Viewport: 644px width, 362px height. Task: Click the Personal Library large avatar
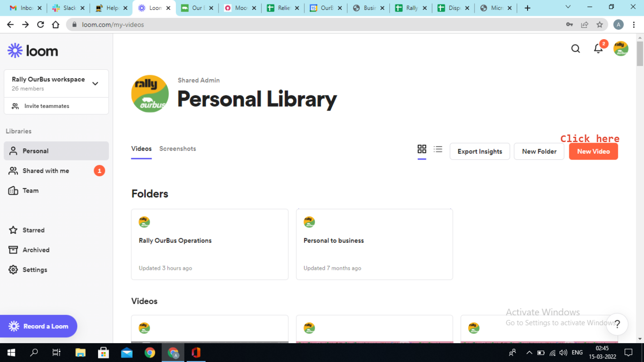pos(150,94)
